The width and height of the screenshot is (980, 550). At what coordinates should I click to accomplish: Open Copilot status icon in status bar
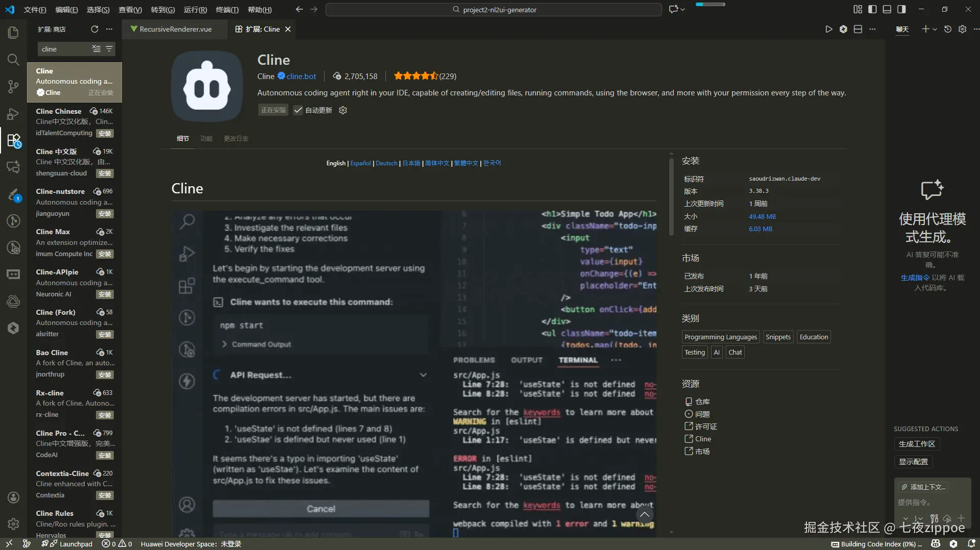click(935, 544)
